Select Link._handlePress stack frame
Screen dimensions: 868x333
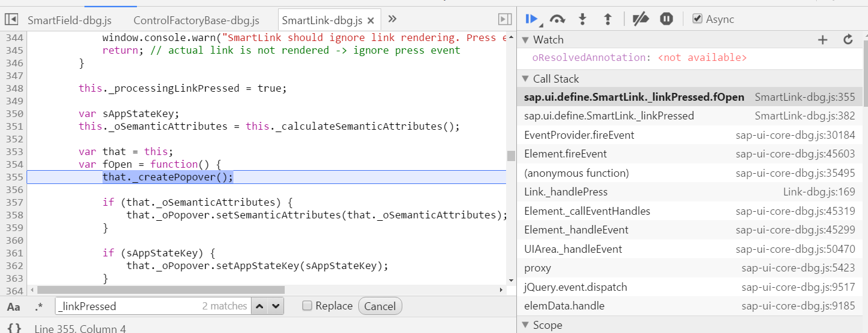click(689, 192)
